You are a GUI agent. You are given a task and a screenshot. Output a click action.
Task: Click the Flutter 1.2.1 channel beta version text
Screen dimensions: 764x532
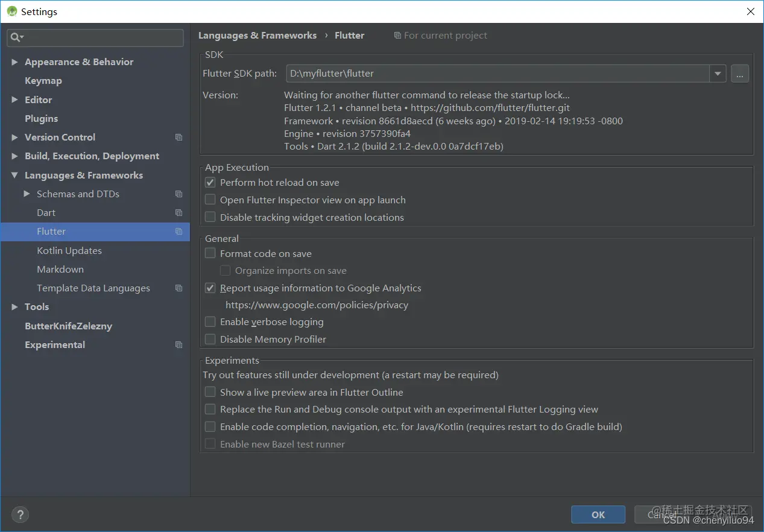(427, 108)
